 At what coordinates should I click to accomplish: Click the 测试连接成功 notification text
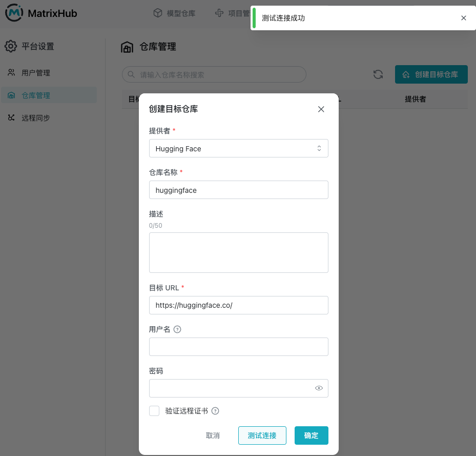point(283,18)
